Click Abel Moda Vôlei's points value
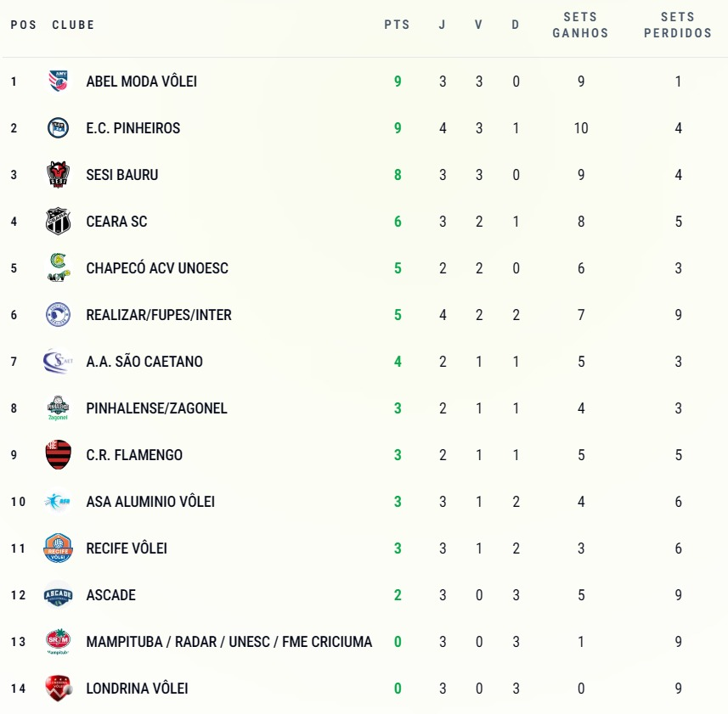Screen dimensions: 728x714 coord(398,82)
